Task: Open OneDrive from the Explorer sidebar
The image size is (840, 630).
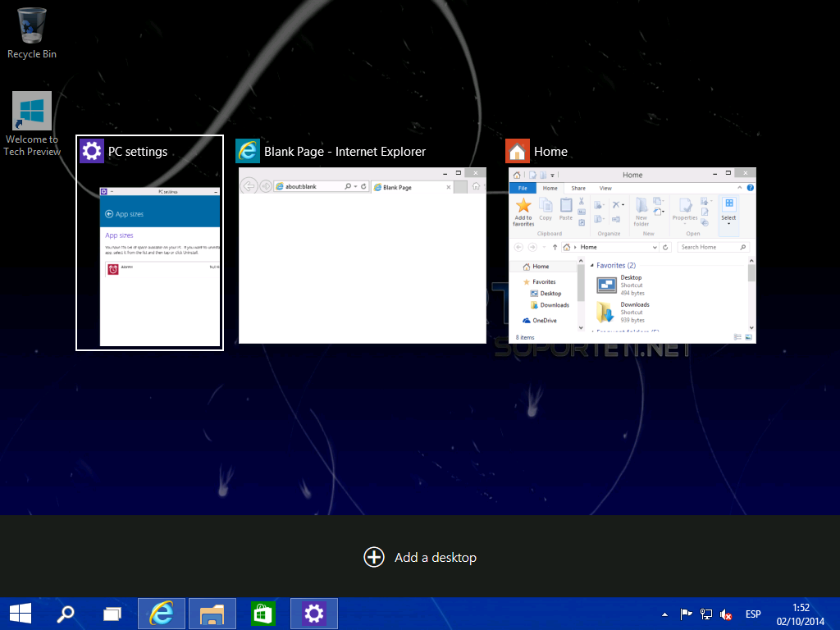Action: (545, 321)
